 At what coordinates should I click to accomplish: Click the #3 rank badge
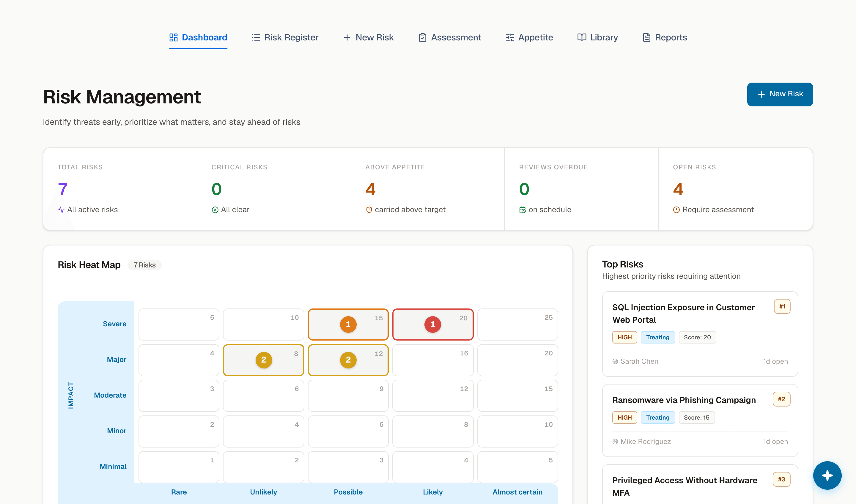tap(781, 479)
